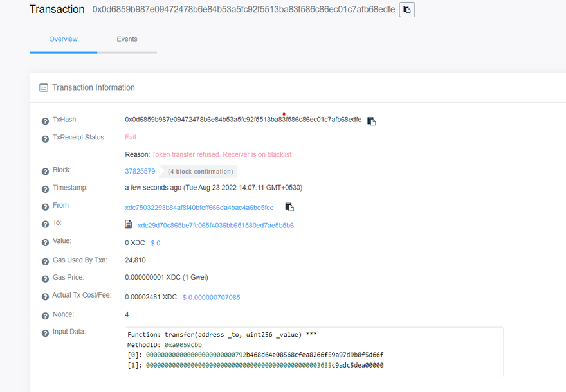Click the fee USD amount link
The height and width of the screenshot is (392, 566).
211,298
